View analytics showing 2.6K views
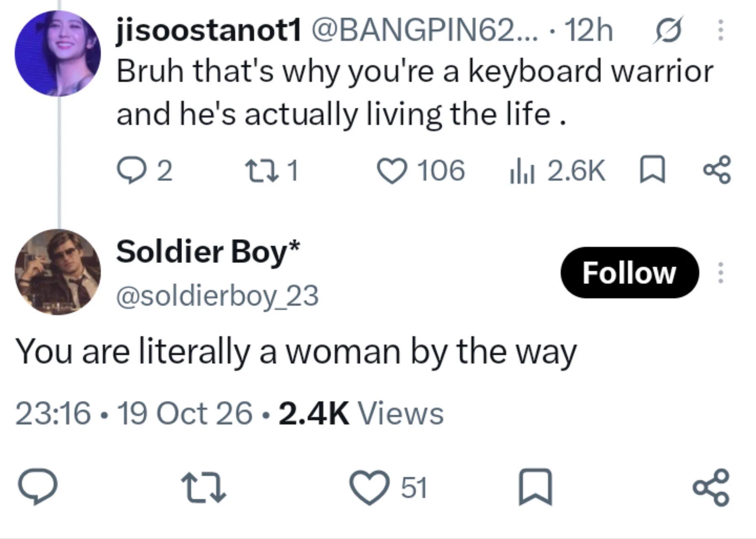 557,170
